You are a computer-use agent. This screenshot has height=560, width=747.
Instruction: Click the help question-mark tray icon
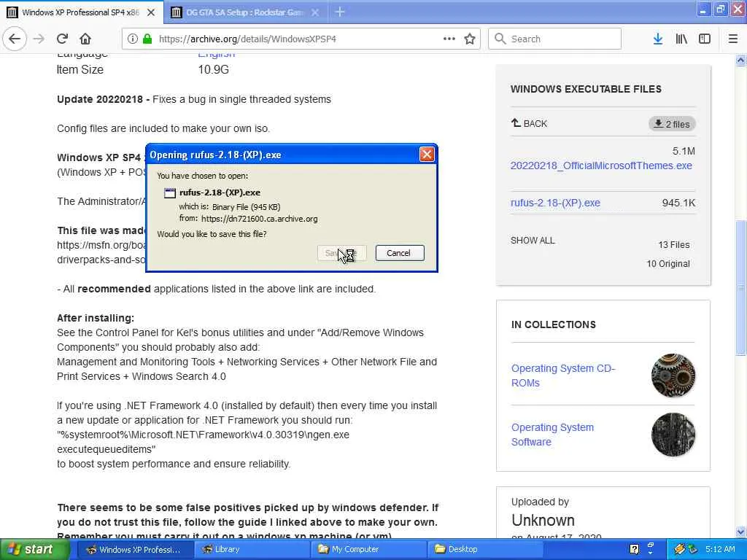[x=634, y=549]
